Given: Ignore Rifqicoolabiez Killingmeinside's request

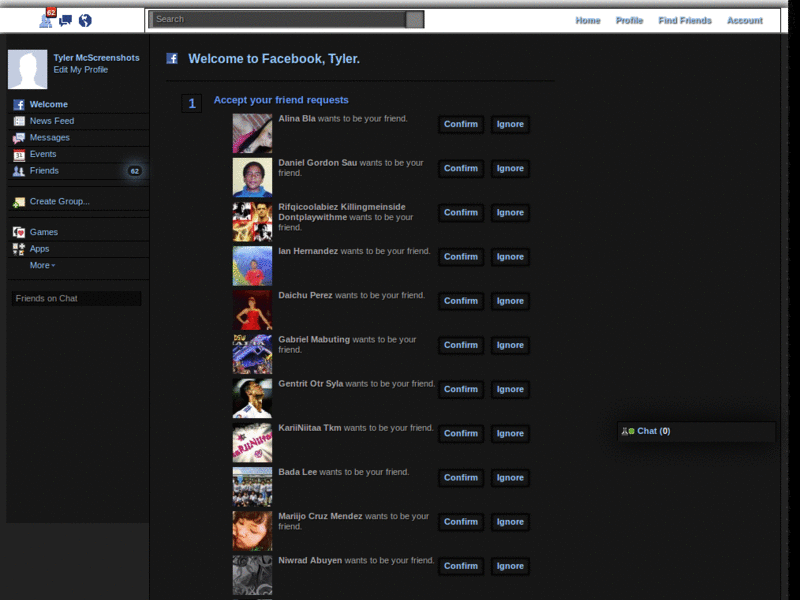Looking at the screenshot, I should (510, 213).
